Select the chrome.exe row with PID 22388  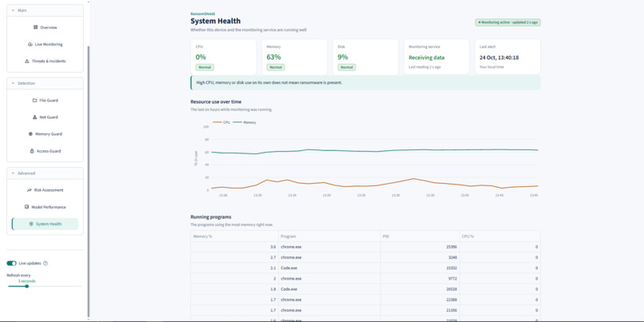click(365, 300)
